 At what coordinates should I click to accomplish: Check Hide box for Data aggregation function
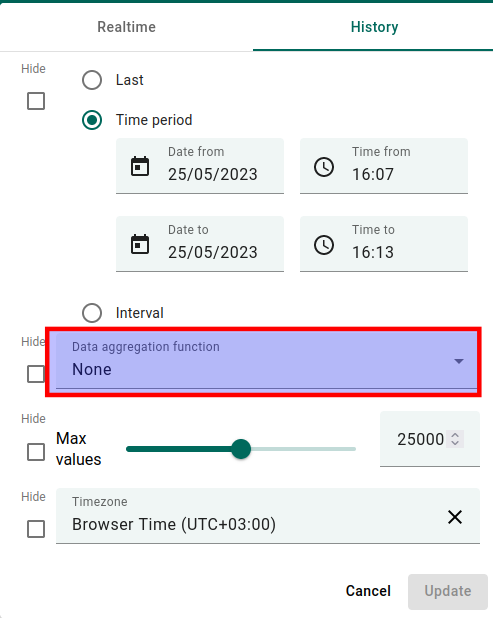coord(36,374)
